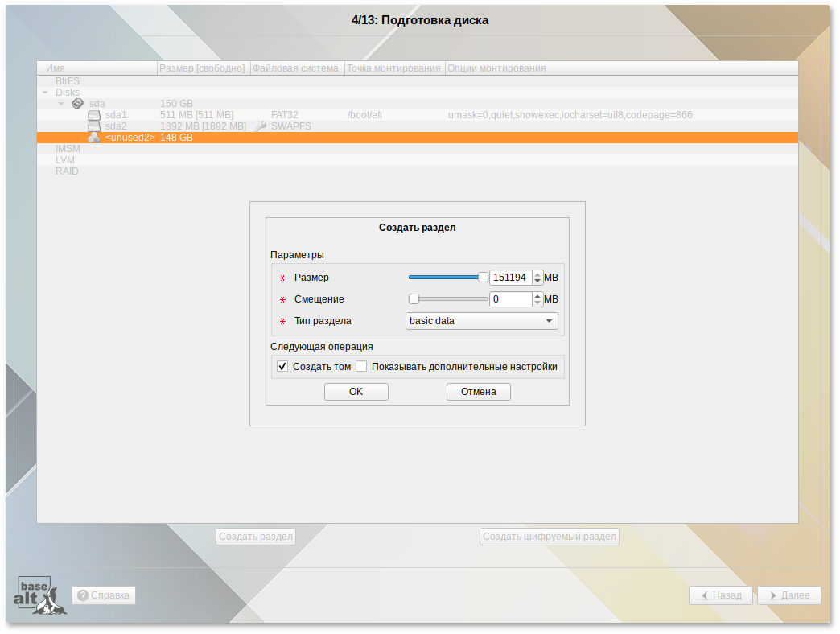Click the question mark icon on Справка
Viewport: 840px width, 634px height.
tap(82, 595)
